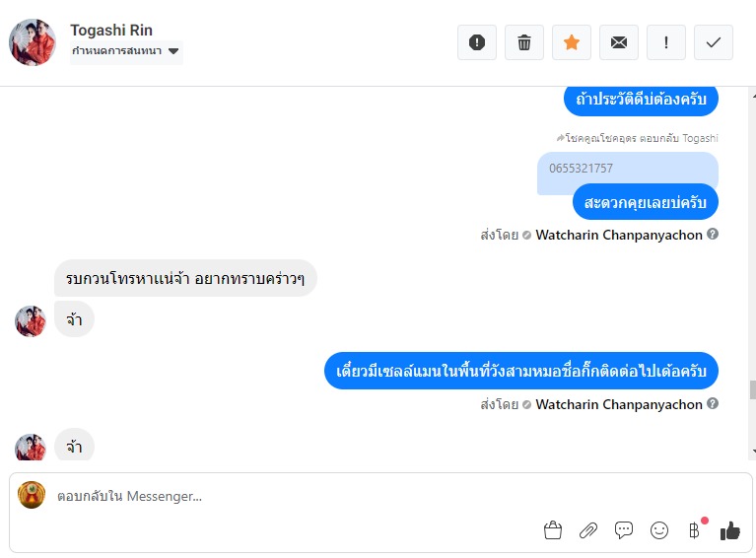Mark conversation done with checkmark icon
The height and width of the screenshot is (558, 756).
tap(714, 42)
